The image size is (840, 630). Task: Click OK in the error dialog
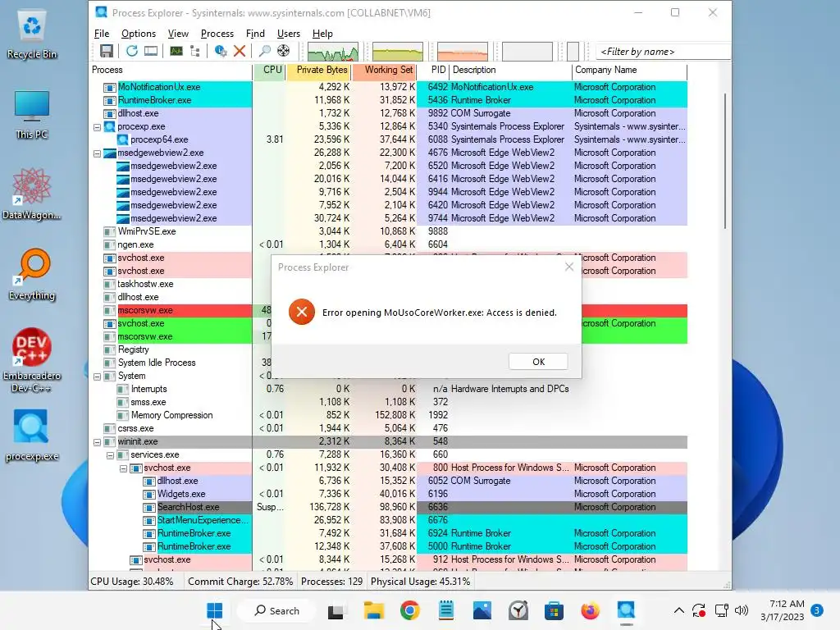(x=538, y=362)
